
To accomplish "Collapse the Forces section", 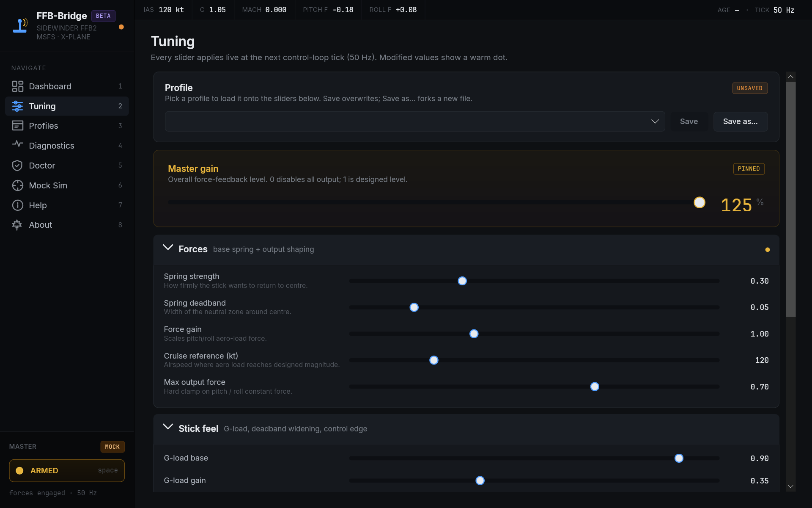I will coord(168,248).
